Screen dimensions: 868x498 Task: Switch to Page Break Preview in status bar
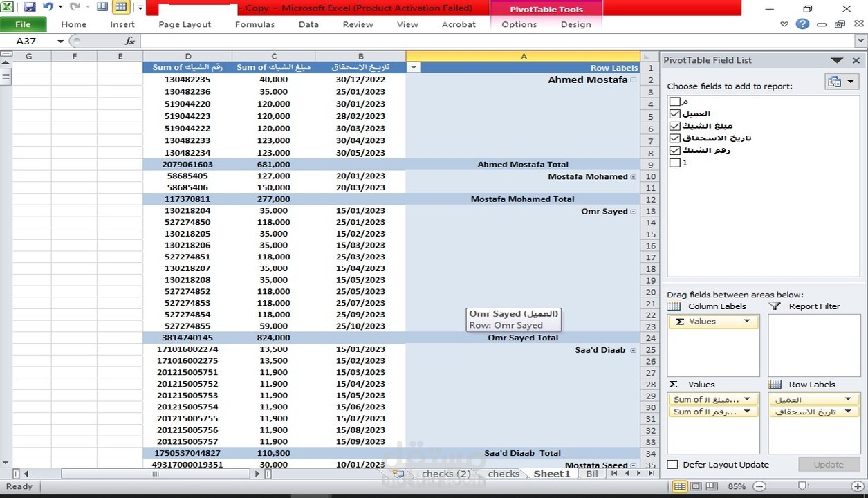pyautogui.click(x=711, y=487)
